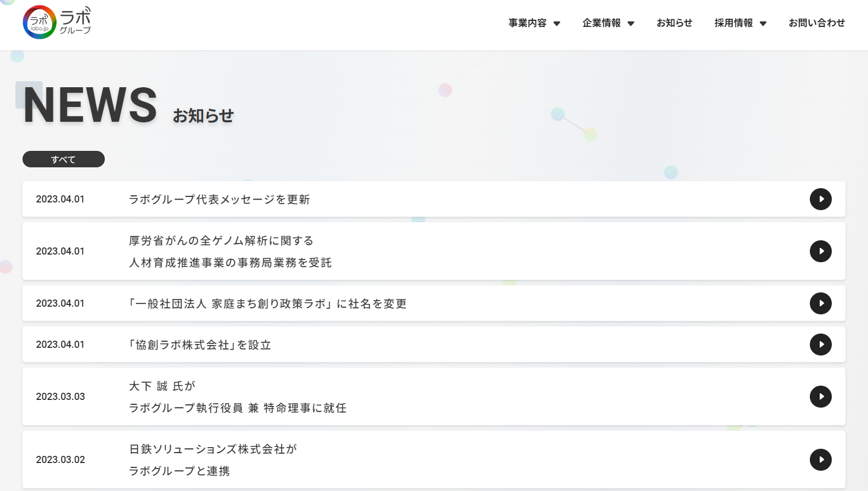Open 家庭まち創り政策ラボ 社名変更 article

click(x=434, y=303)
